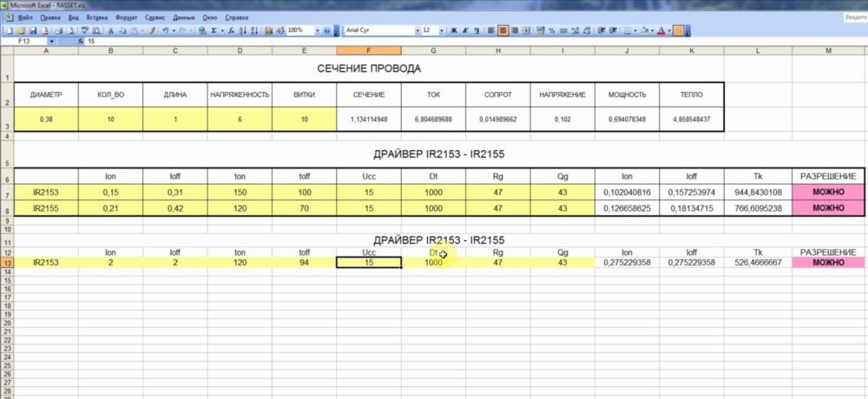
Task: Open the Вставка menu
Action: (97, 17)
